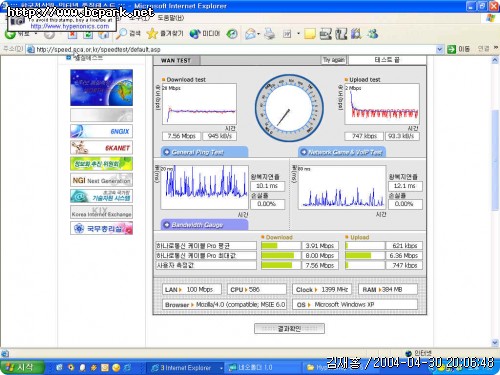The height and width of the screenshot is (375, 500).
Task: Click the yellow note toolbar icon
Action: [x=310, y=33]
